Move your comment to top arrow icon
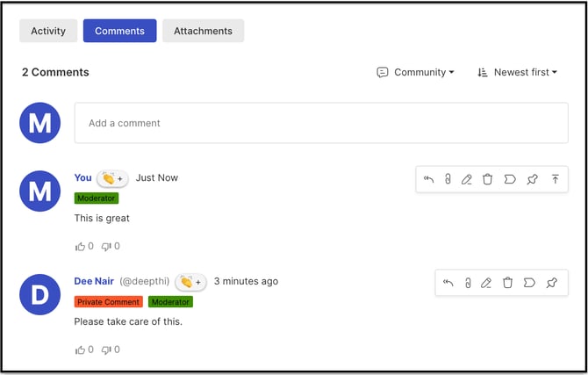Image resolution: width=588 pixels, height=375 pixels. (x=556, y=179)
